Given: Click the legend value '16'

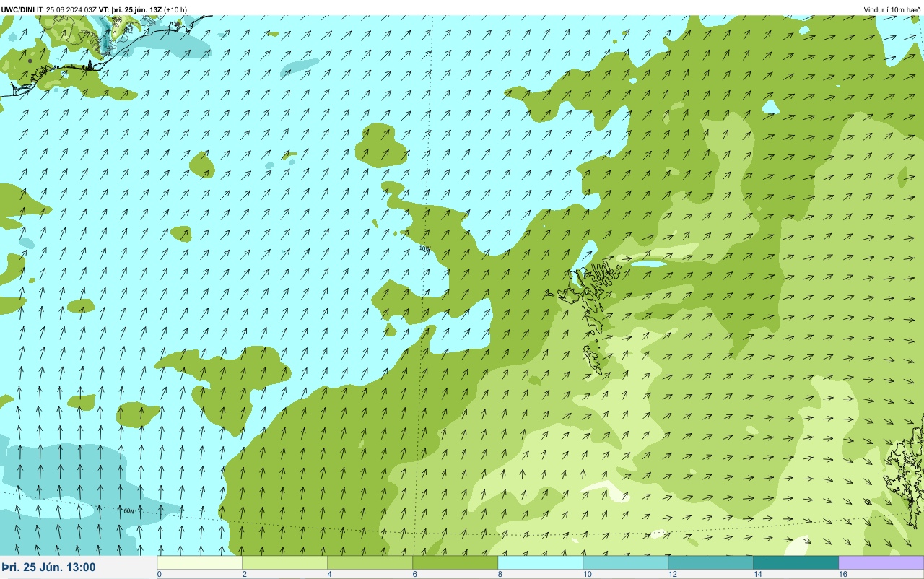Looking at the screenshot, I should pos(843,574).
